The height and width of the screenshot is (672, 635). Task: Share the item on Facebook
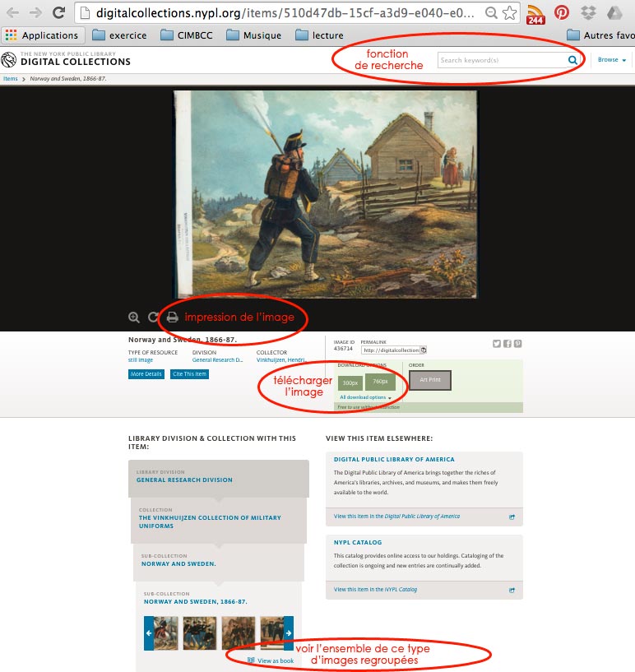(508, 344)
